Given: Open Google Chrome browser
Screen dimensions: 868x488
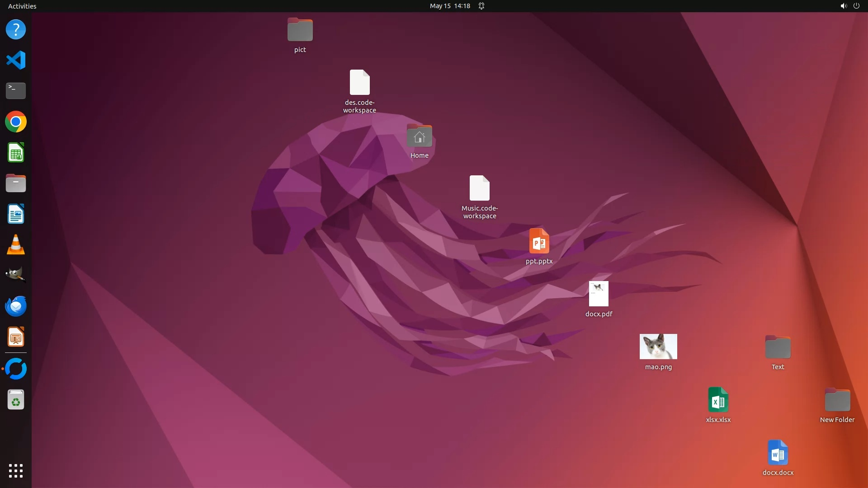Looking at the screenshot, I should coord(16,122).
